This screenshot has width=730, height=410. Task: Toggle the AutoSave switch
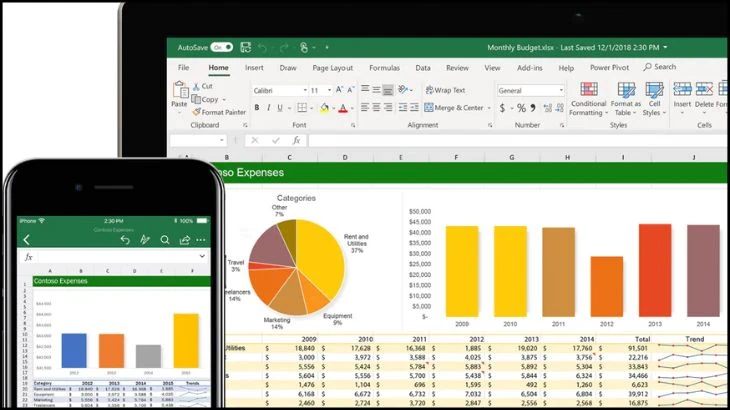pos(222,47)
